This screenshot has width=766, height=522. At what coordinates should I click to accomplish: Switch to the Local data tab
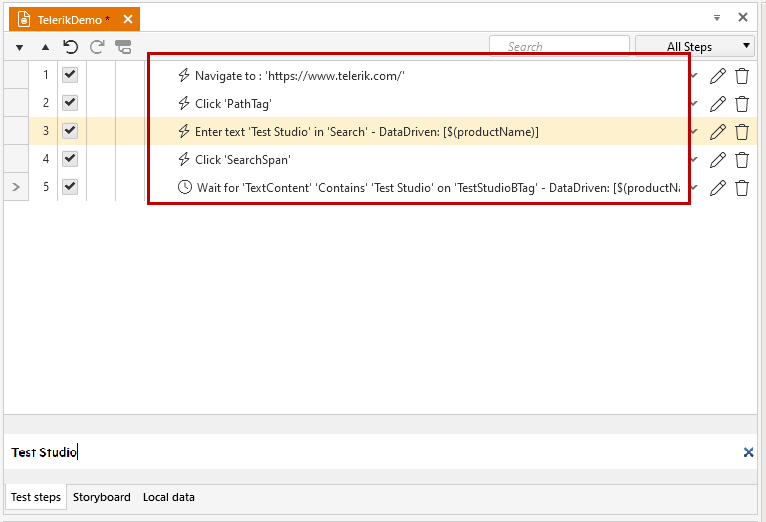pos(169,497)
